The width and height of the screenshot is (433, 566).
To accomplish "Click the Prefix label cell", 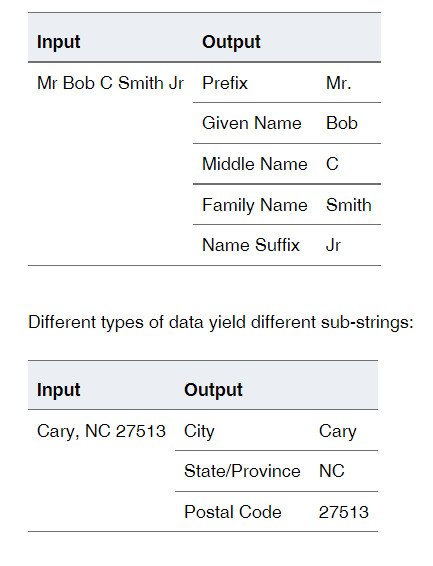I will pyautogui.click(x=225, y=83).
